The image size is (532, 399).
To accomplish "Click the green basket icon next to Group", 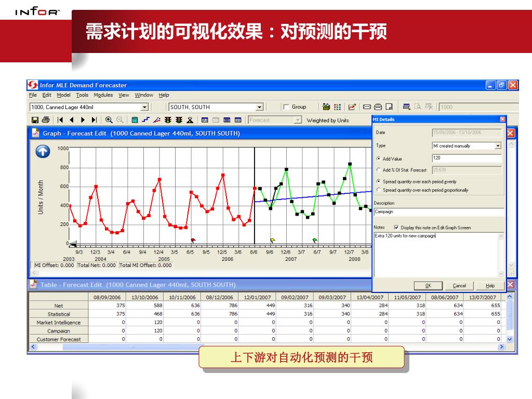I will (x=326, y=107).
